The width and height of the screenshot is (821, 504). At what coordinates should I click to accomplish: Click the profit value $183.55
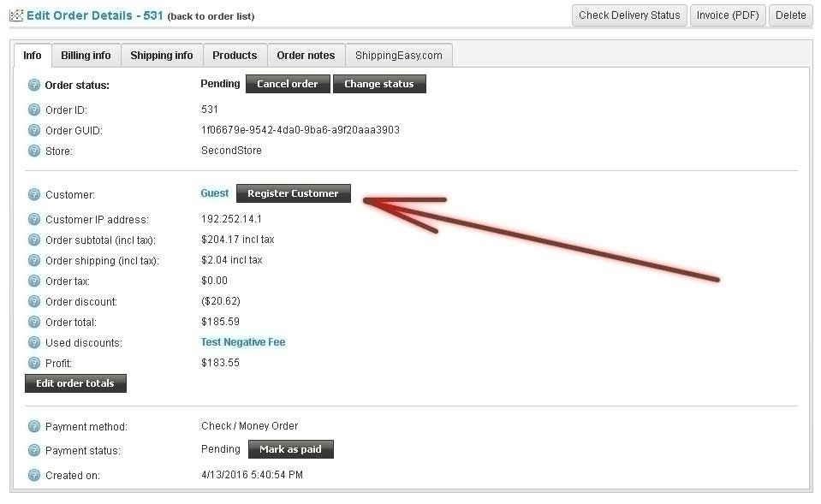coord(220,363)
